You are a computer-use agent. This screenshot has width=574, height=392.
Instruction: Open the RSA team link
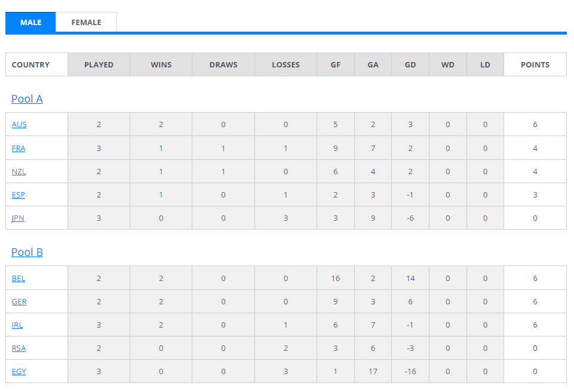click(19, 348)
